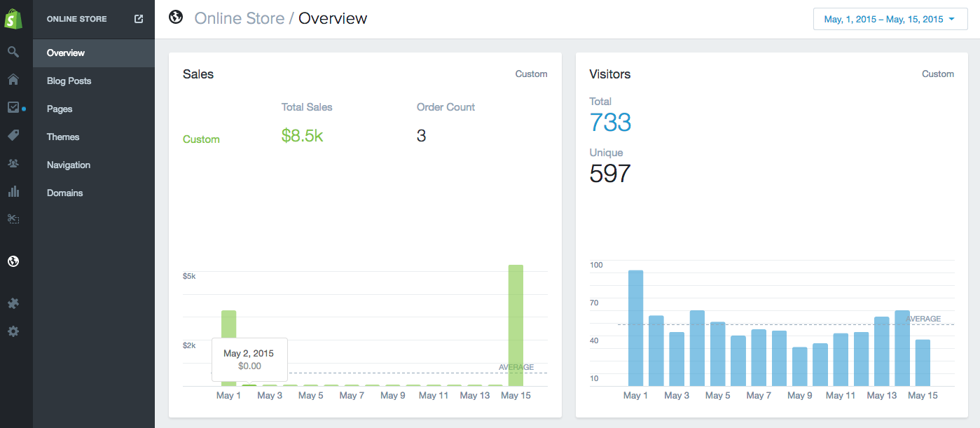Click the May 1 visitors bar

[x=635, y=326]
